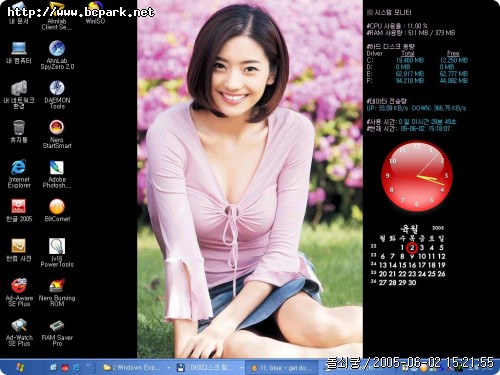
Task: Click the C: drive row in monitor
Action: click(417, 60)
